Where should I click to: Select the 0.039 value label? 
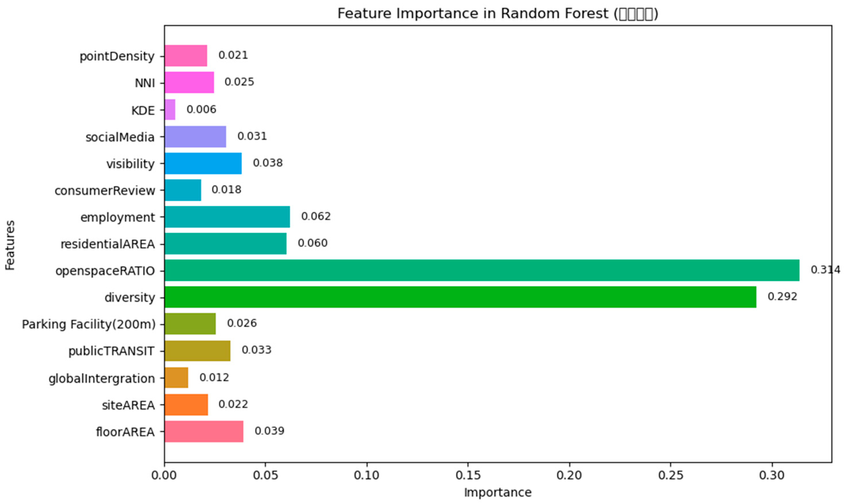pyautogui.click(x=269, y=431)
